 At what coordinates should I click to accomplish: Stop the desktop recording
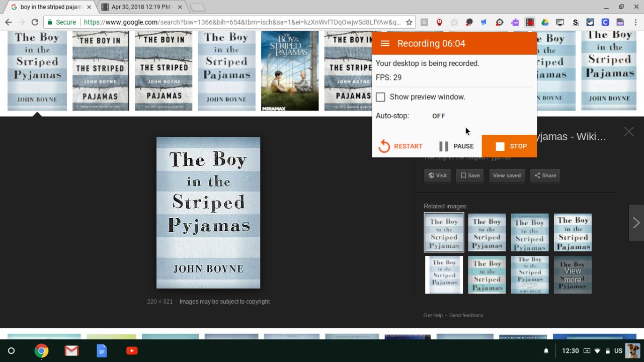[x=509, y=146]
